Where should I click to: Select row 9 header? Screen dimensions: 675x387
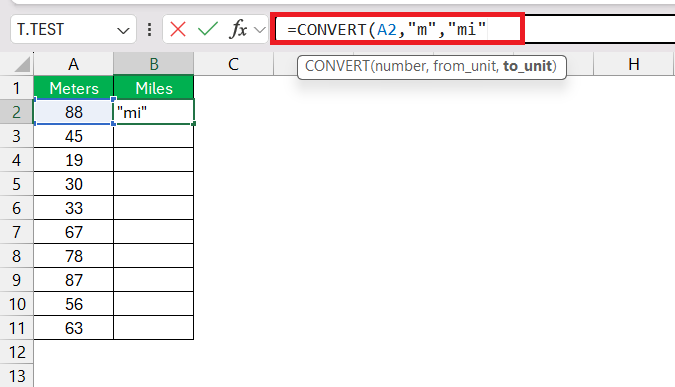click(x=16, y=280)
